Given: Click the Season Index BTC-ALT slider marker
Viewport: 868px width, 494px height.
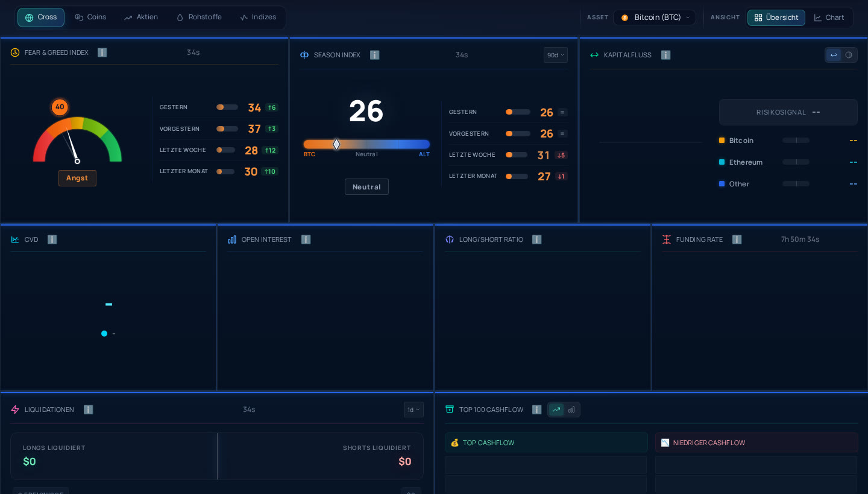Looking at the screenshot, I should (x=336, y=144).
